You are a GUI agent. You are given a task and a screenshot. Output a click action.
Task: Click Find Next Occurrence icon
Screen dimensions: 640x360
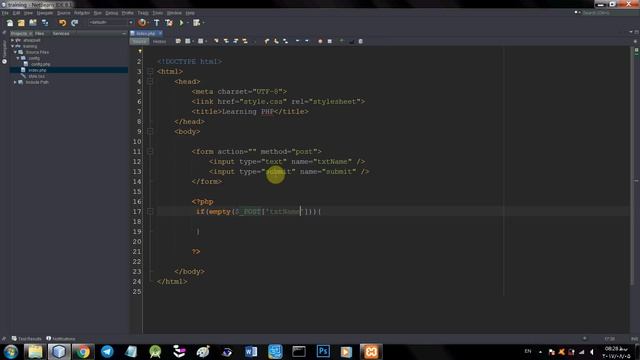point(236,41)
